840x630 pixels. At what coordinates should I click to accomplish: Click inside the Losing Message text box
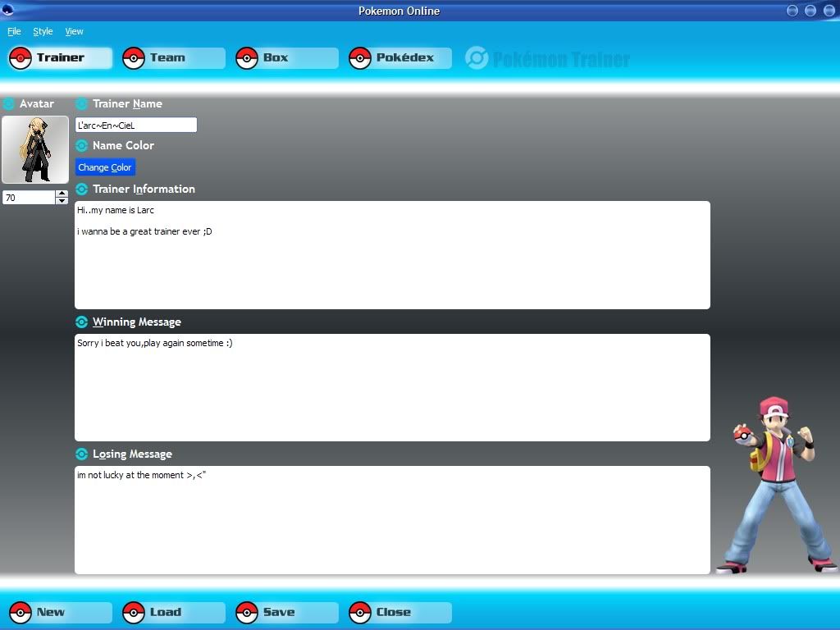point(392,520)
